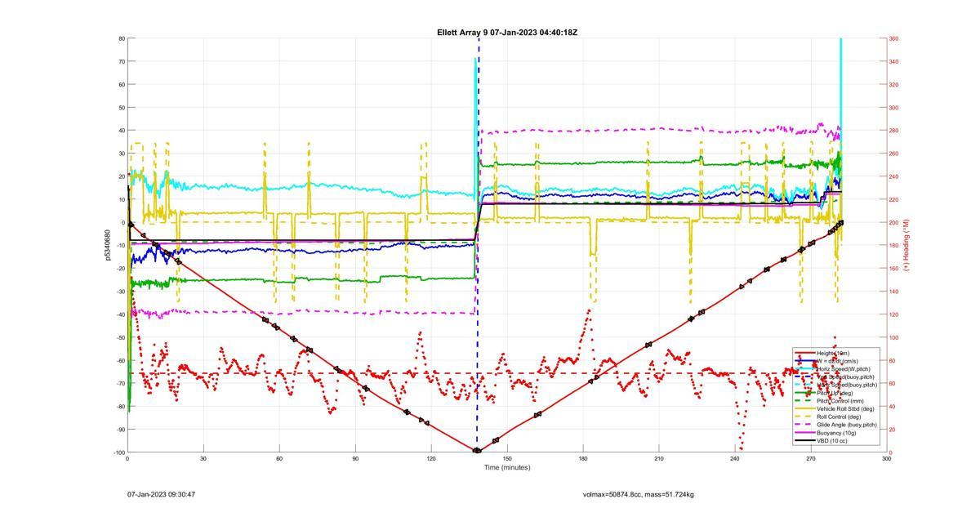This screenshot has width=980, height=508.
Task: Click the "Pitch Control (mm)" legend entry
Action: click(x=841, y=401)
